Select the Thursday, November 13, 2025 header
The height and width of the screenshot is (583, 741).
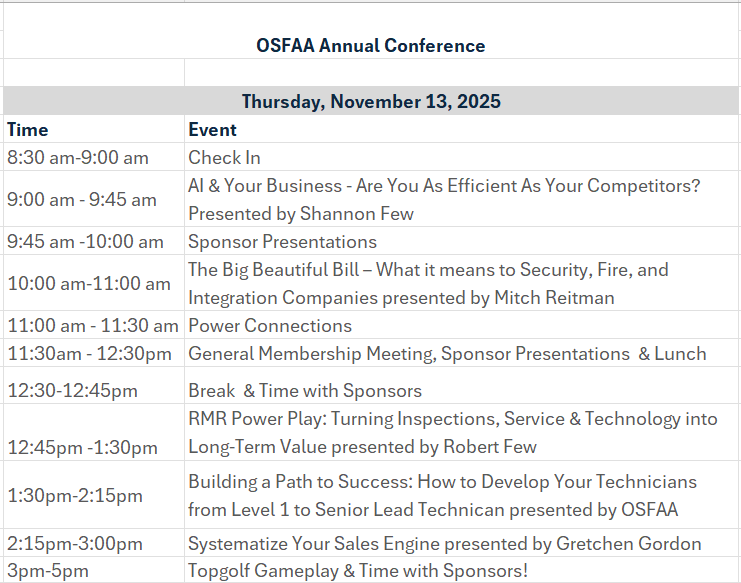[370, 101]
